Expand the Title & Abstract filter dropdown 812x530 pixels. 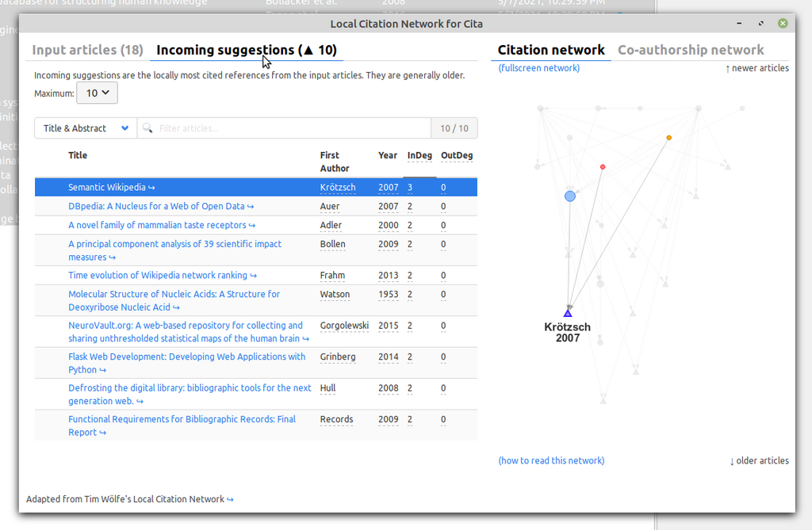pos(86,128)
